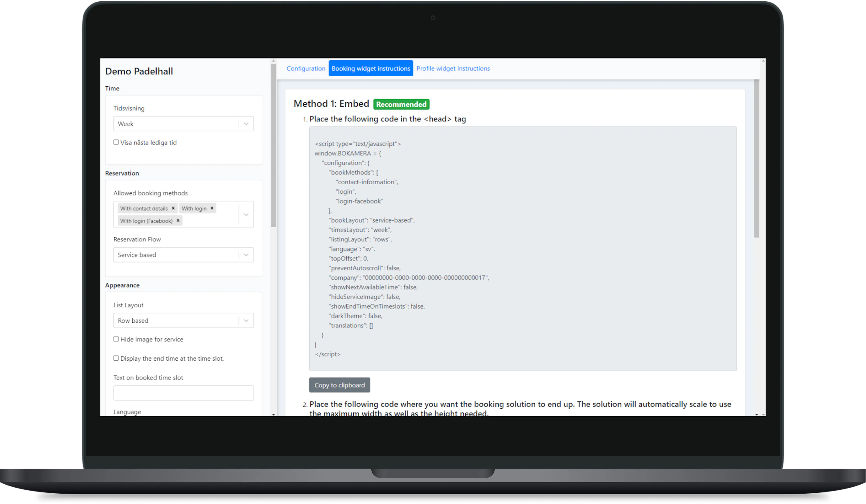
Task: Switch to the Configuration tab
Action: pos(306,68)
